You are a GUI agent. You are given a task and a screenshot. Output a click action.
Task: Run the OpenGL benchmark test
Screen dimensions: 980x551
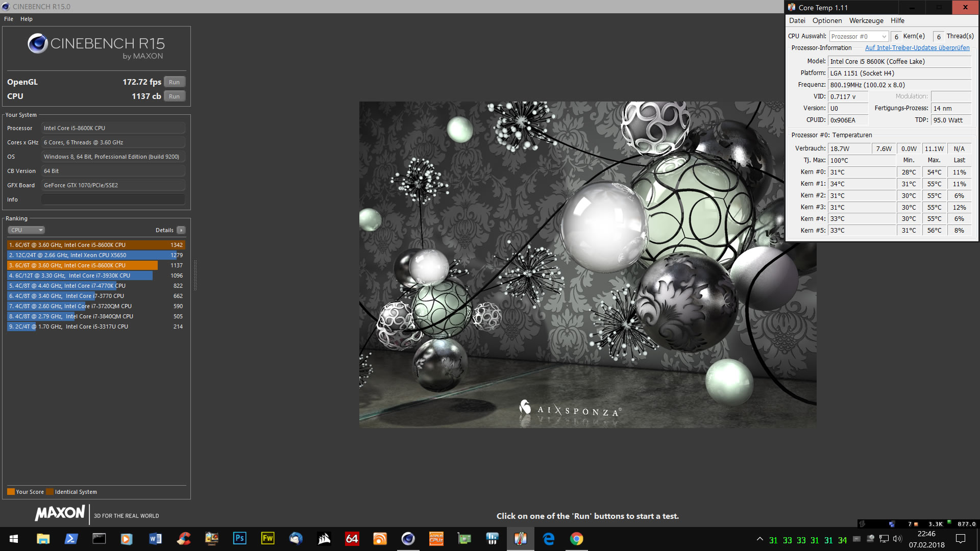(174, 82)
